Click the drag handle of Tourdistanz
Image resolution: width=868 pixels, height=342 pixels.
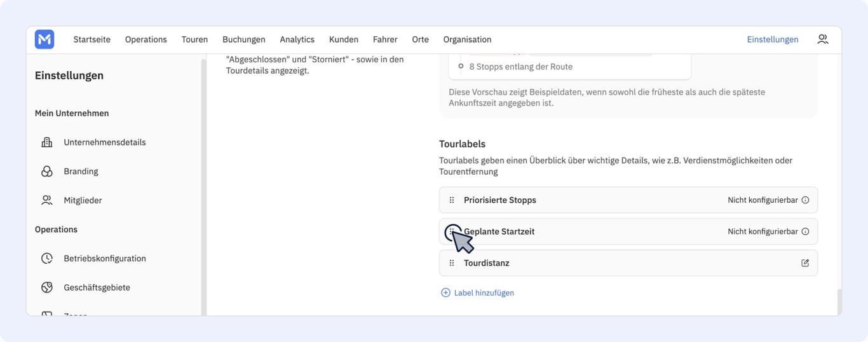coord(452,263)
